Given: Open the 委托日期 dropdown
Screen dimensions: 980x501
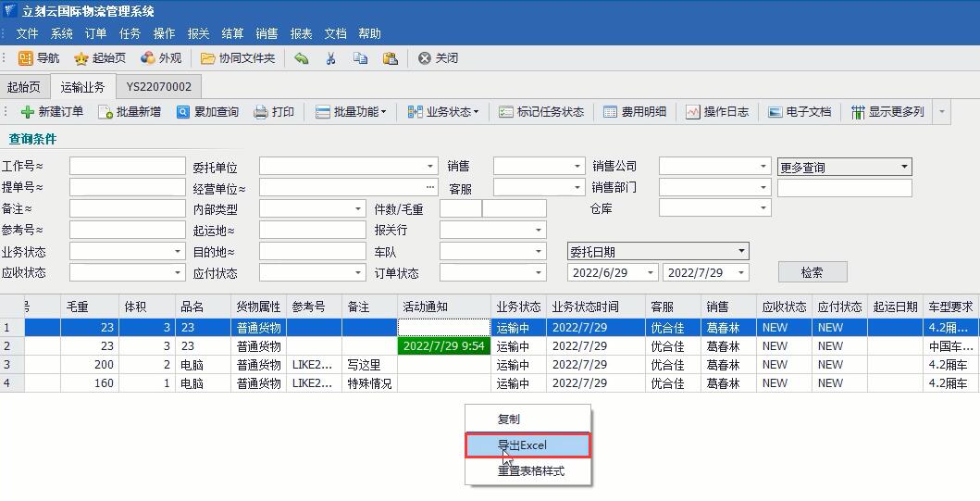Looking at the screenshot, I should coord(657,252).
